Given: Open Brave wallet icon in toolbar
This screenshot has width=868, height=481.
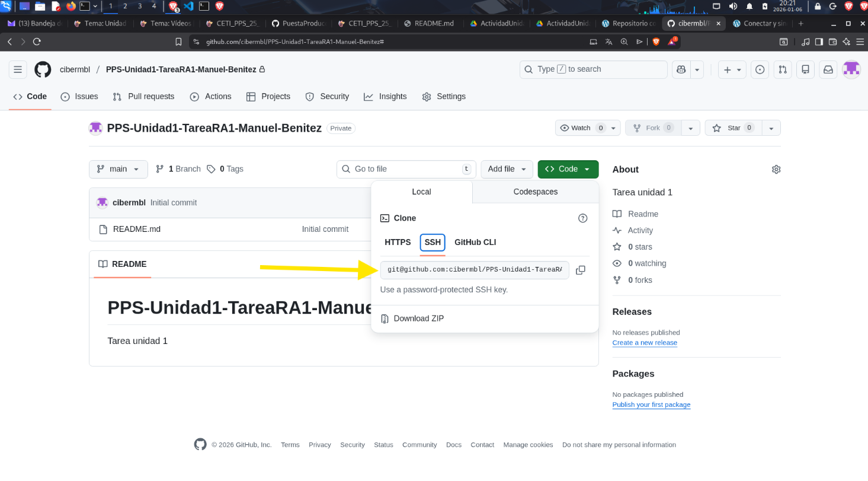Looking at the screenshot, I should point(832,42).
